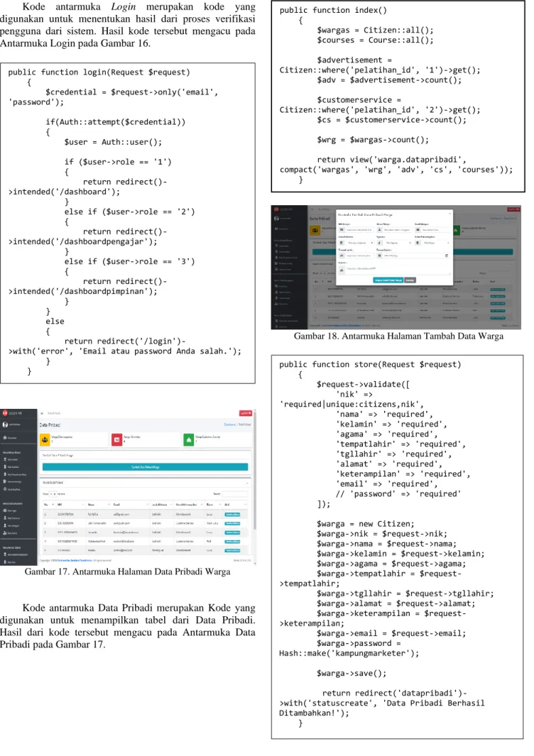The width and height of the screenshot is (534, 756).
Task: Collapse the data table card in Gambar 17
Action: [x=246, y=483]
